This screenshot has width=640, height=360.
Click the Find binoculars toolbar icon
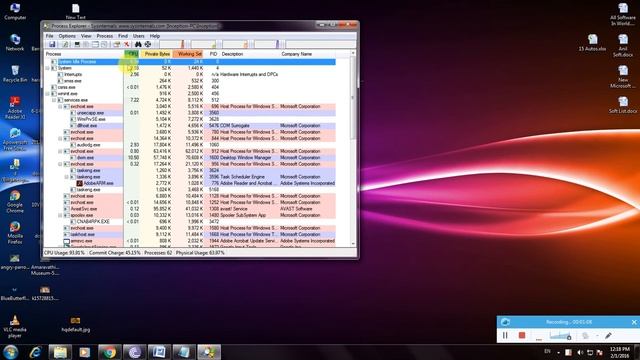[x=138, y=44]
